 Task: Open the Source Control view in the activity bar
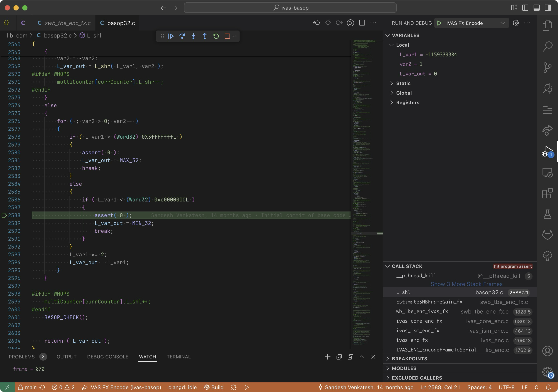click(x=547, y=67)
